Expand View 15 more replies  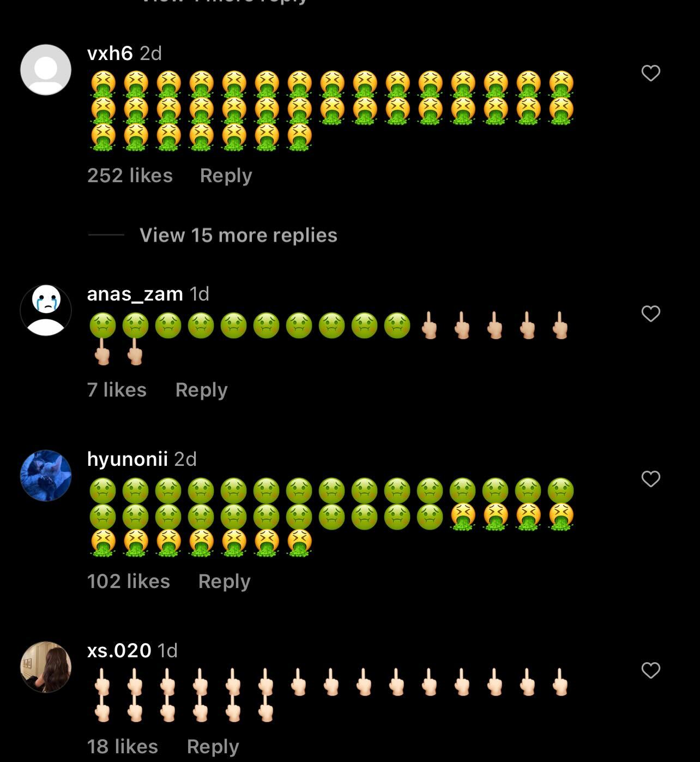click(238, 235)
